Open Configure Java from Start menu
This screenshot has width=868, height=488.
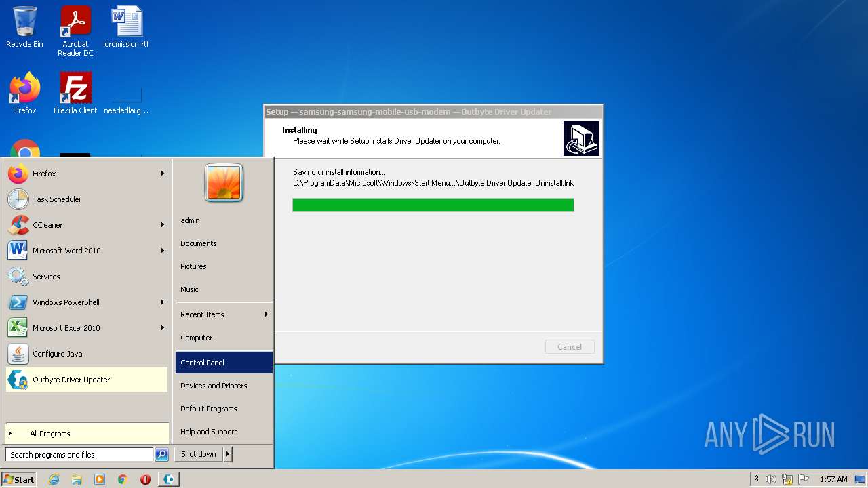[86, 354]
